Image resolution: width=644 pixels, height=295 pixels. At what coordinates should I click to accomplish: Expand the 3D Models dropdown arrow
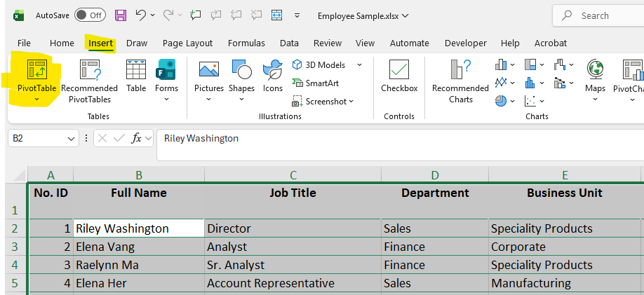click(359, 65)
